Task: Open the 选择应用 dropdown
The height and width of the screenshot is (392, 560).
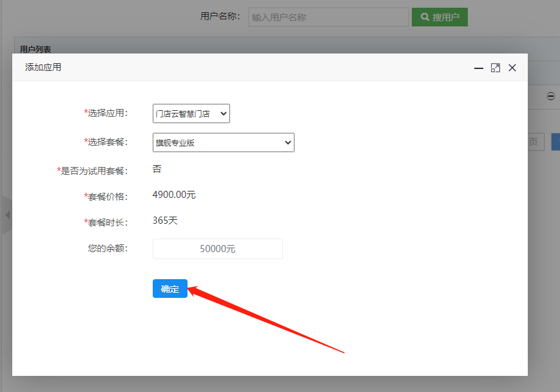Action: (x=191, y=113)
